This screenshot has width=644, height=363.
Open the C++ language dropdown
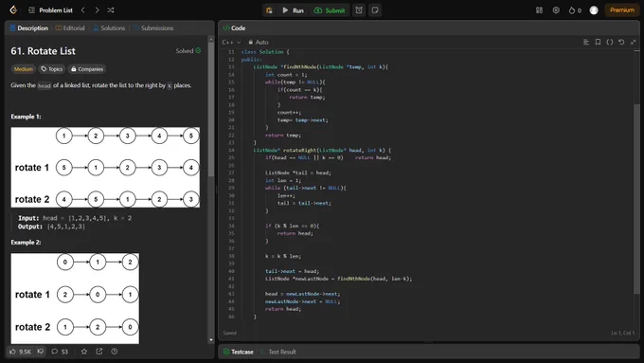coord(232,42)
